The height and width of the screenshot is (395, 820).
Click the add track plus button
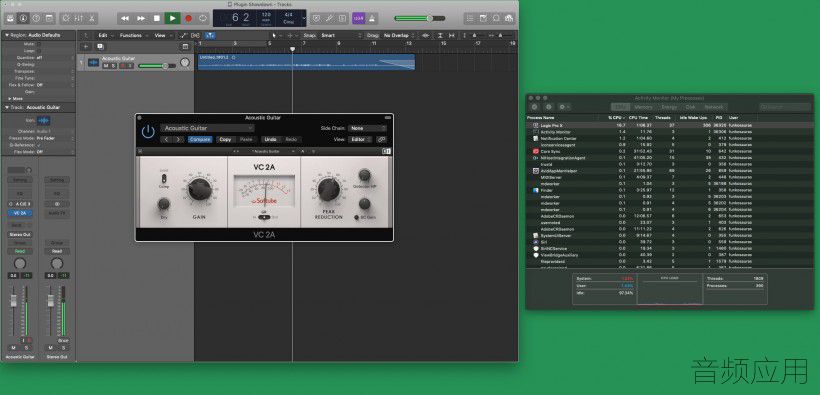pyautogui.click(x=86, y=47)
